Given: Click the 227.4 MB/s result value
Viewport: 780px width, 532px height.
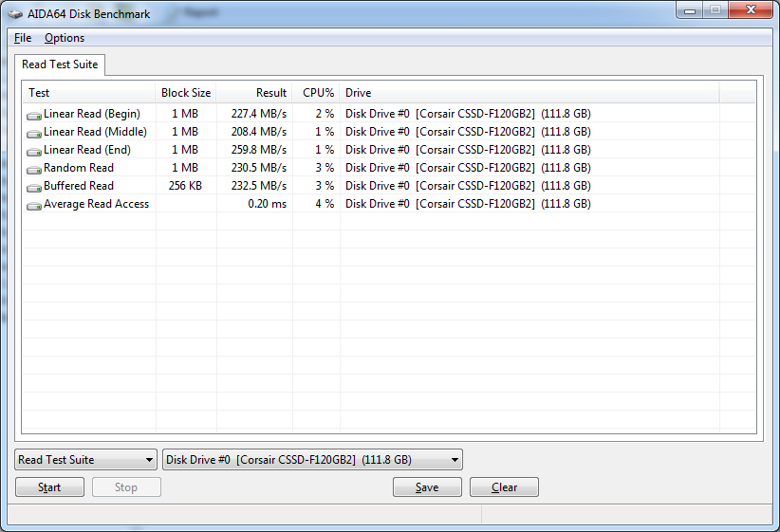Looking at the screenshot, I should click(259, 114).
